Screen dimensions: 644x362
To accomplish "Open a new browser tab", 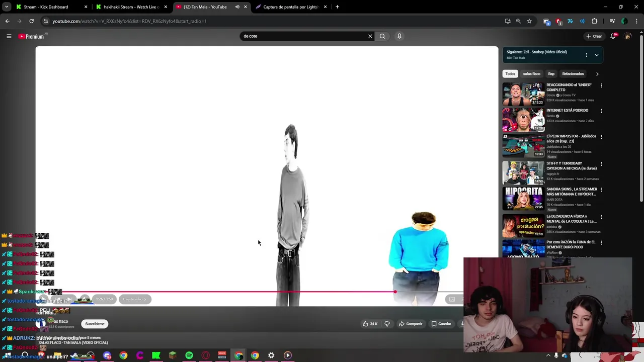I will pos(337,7).
